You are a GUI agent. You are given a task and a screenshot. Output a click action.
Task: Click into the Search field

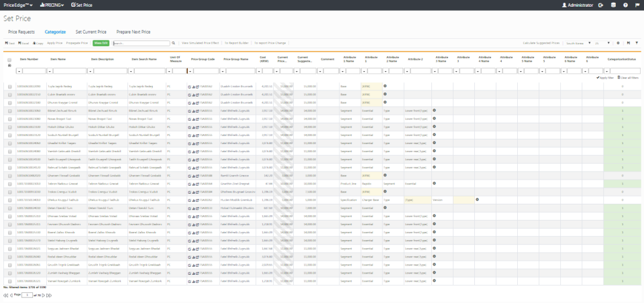141,43
